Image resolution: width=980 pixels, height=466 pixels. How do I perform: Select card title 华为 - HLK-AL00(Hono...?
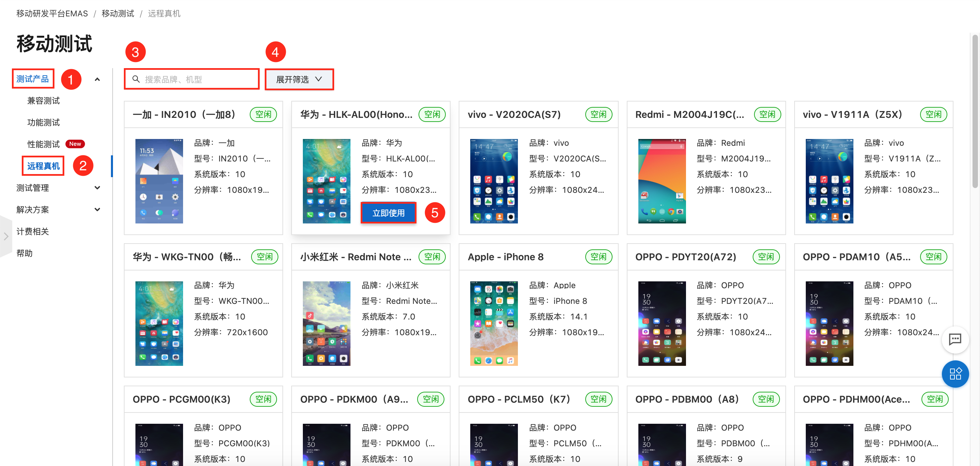[x=356, y=114]
